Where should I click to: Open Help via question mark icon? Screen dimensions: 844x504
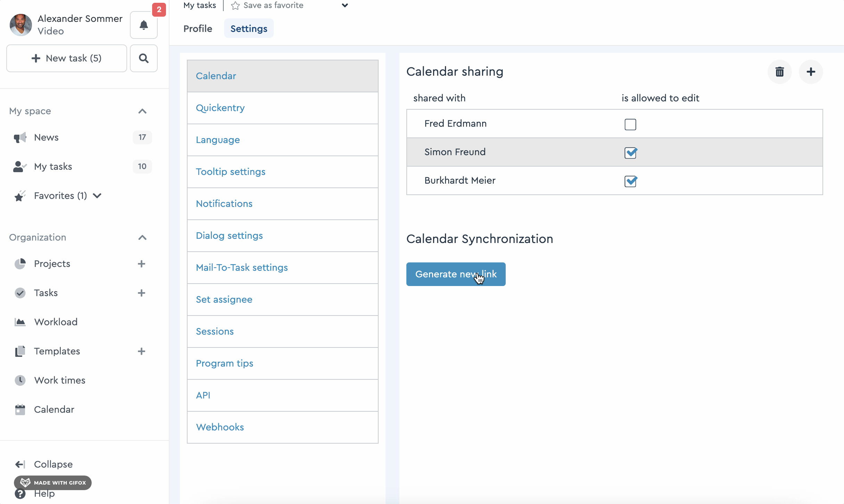20,494
